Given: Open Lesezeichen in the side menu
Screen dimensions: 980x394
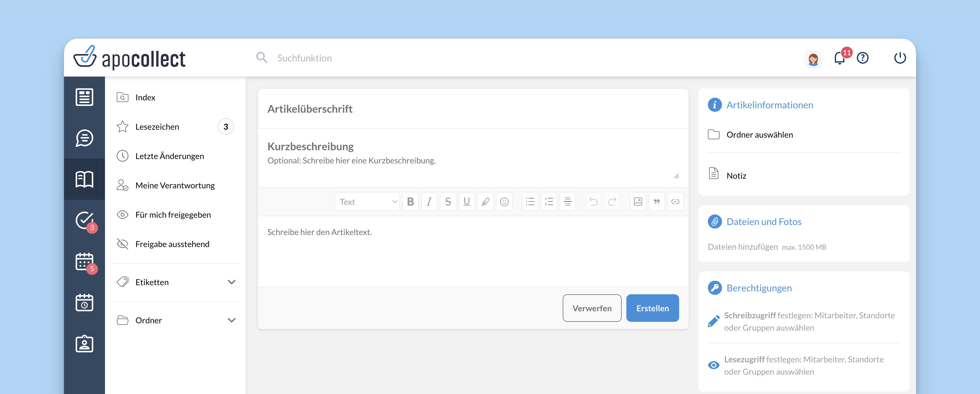Looking at the screenshot, I should 157,127.
